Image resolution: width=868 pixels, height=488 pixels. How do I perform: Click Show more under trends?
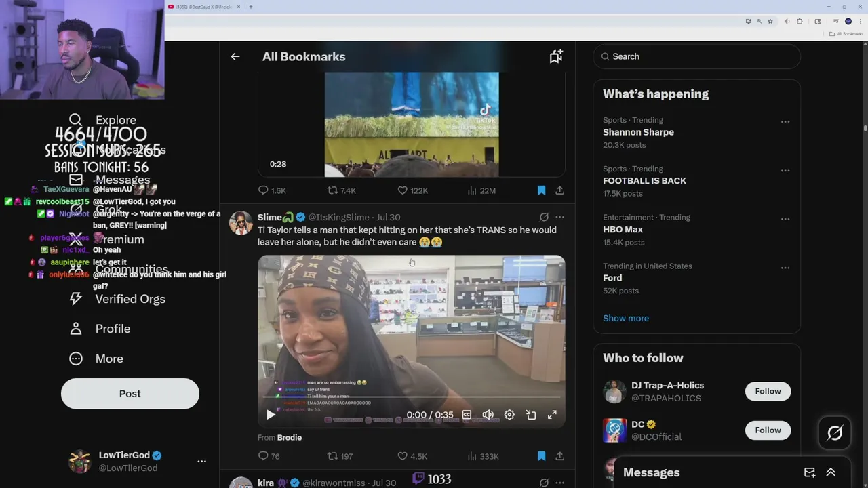pos(626,318)
